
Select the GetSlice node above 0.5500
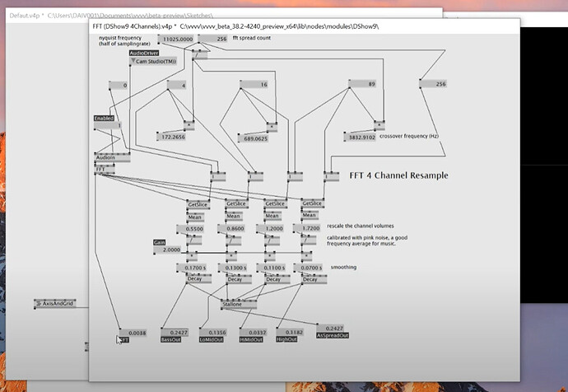pyautogui.click(x=198, y=204)
